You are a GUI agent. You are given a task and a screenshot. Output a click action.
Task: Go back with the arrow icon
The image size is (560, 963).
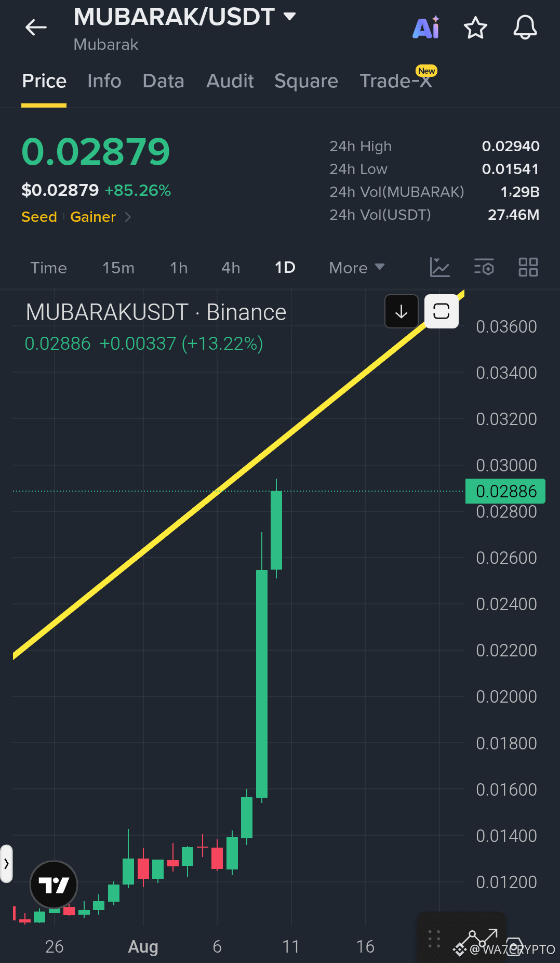pyautogui.click(x=36, y=27)
